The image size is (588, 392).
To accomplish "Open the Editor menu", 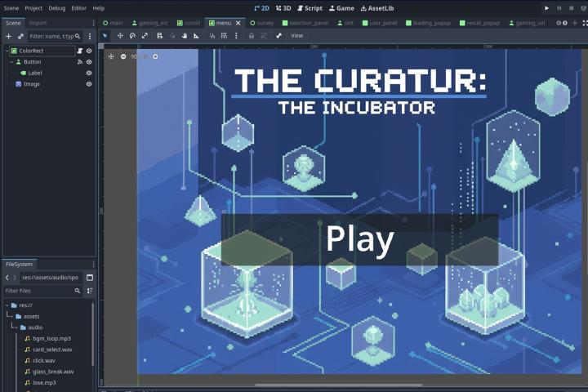I will tap(79, 8).
